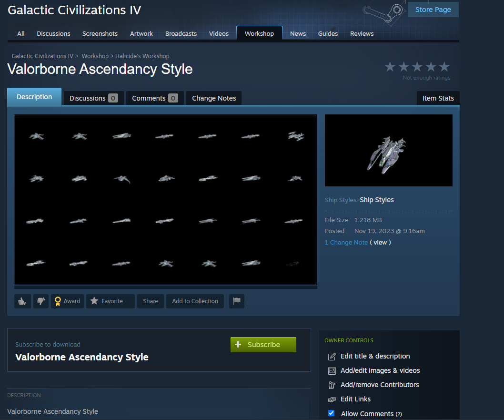This screenshot has width=504, height=420.
Task: Open the item Discussions 0 tab
Action: (x=93, y=98)
